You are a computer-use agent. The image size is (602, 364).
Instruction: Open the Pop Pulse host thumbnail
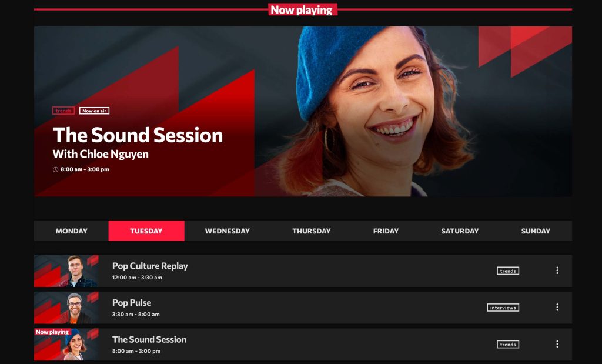66,308
